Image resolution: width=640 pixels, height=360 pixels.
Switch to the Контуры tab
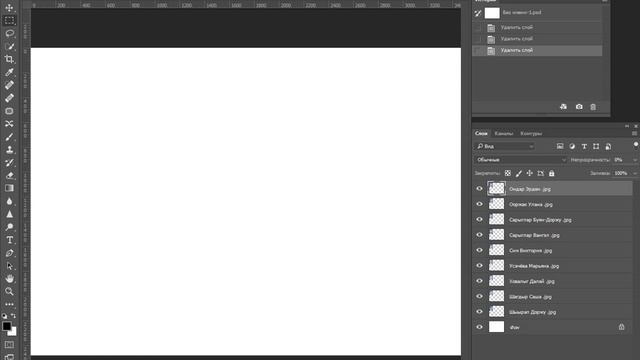531,133
